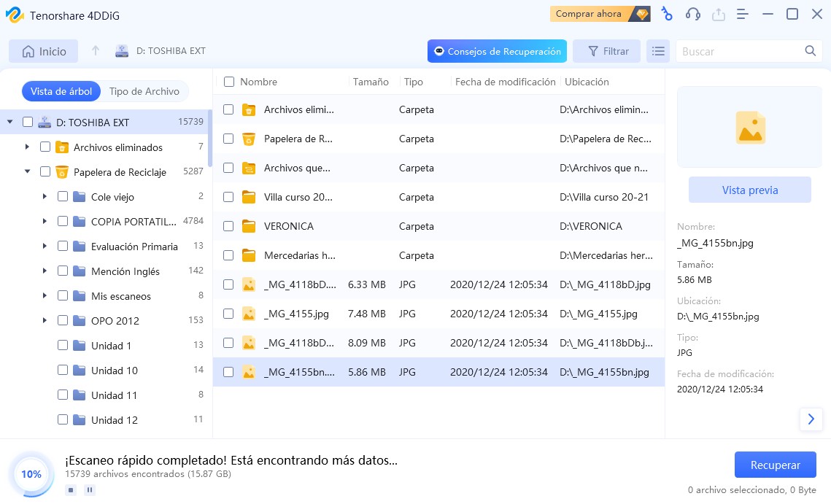Pause the scan with the pause icon
Viewport: 831px width, 504px height.
(90, 489)
